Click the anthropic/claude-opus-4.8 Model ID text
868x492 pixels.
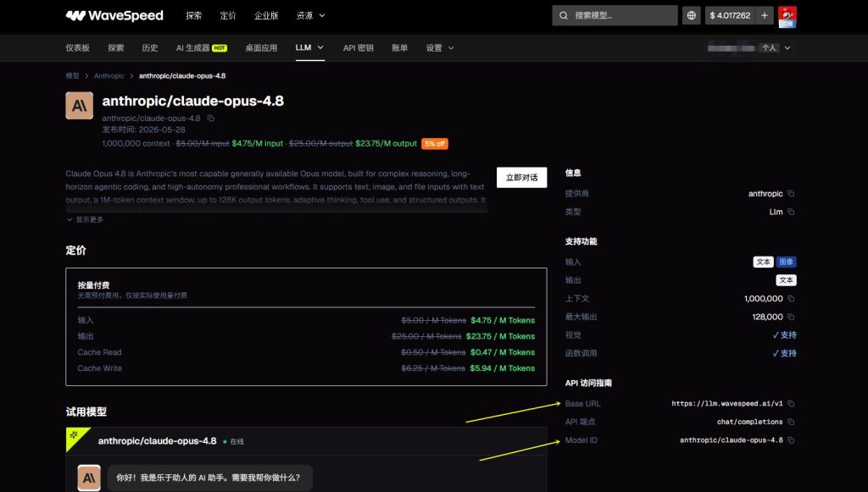732,440
